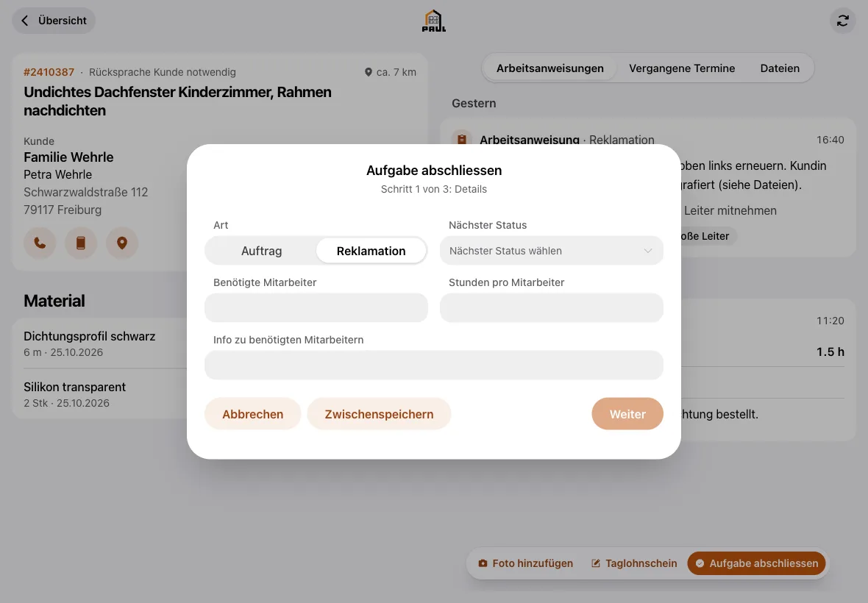Select Auftrag as Art
Viewport: 868px width, 603px height.
point(261,251)
